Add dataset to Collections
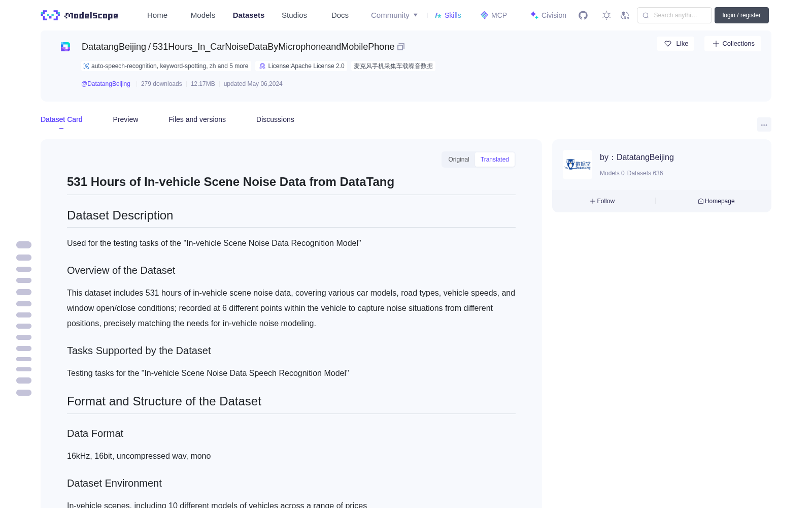Screen dimensions: 812x508 [x=733, y=44]
